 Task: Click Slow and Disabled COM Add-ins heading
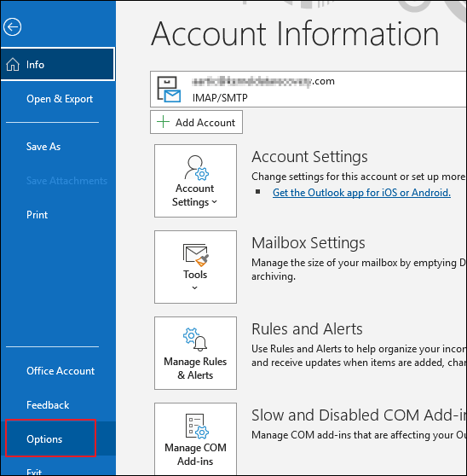click(359, 415)
